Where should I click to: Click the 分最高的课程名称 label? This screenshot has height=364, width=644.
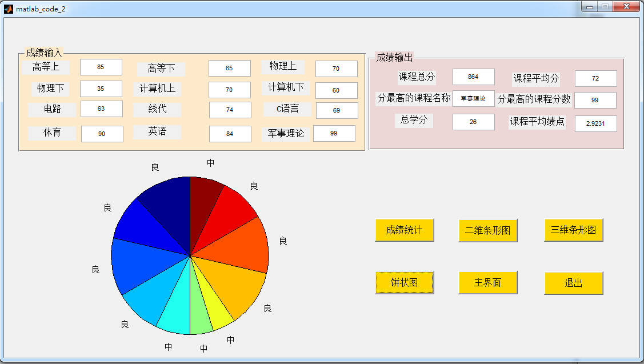click(414, 99)
